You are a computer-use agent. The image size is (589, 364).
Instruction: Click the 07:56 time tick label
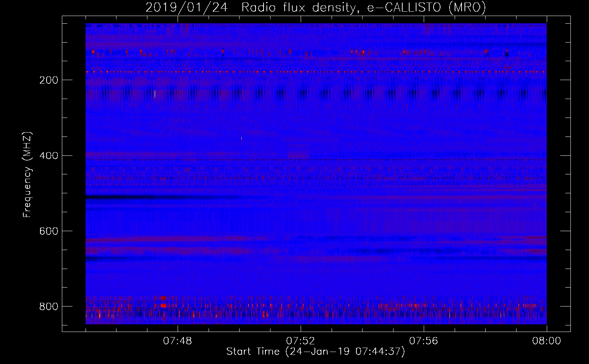pyautogui.click(x=424, y=341)
